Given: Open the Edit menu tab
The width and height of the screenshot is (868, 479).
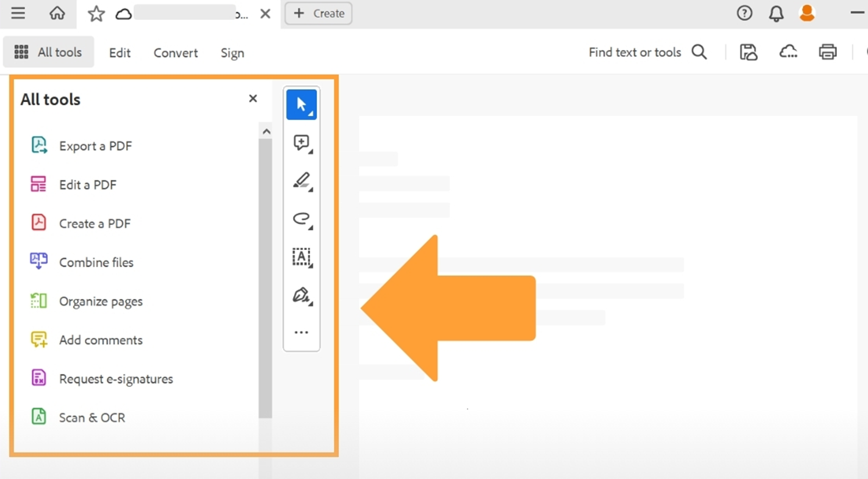Looking at the screenshot, I should click(120, 53).
